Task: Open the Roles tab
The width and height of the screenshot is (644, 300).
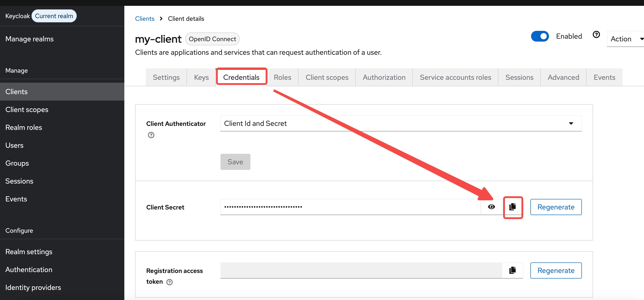Action: [x=282, y=78]
